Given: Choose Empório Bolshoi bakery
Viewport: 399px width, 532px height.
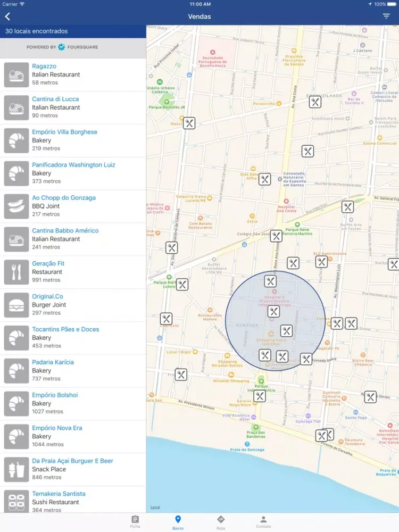Looking at the screenshot, I should tap(73, 404).
